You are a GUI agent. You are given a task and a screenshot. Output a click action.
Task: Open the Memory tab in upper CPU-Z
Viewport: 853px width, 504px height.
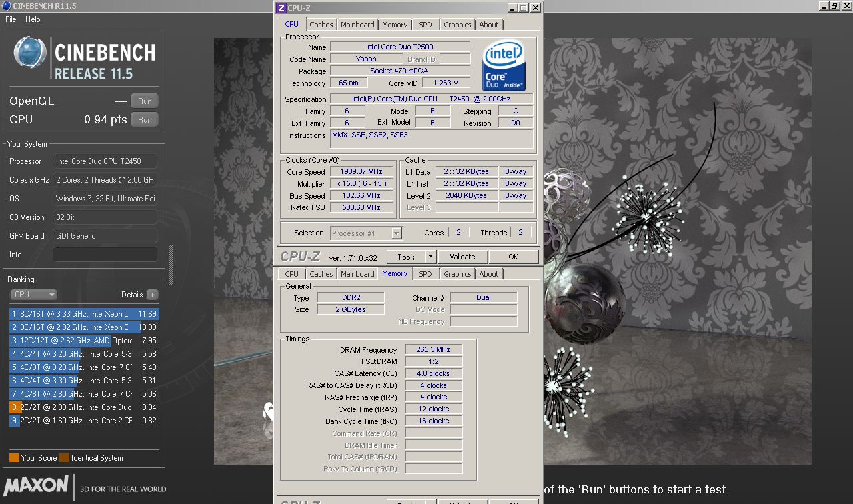[395, 25]
